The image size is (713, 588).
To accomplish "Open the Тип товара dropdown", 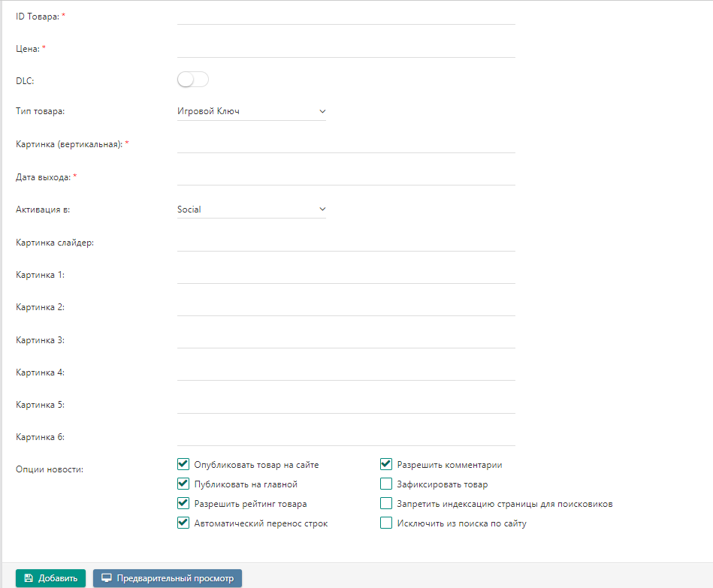I will (251, 112).
